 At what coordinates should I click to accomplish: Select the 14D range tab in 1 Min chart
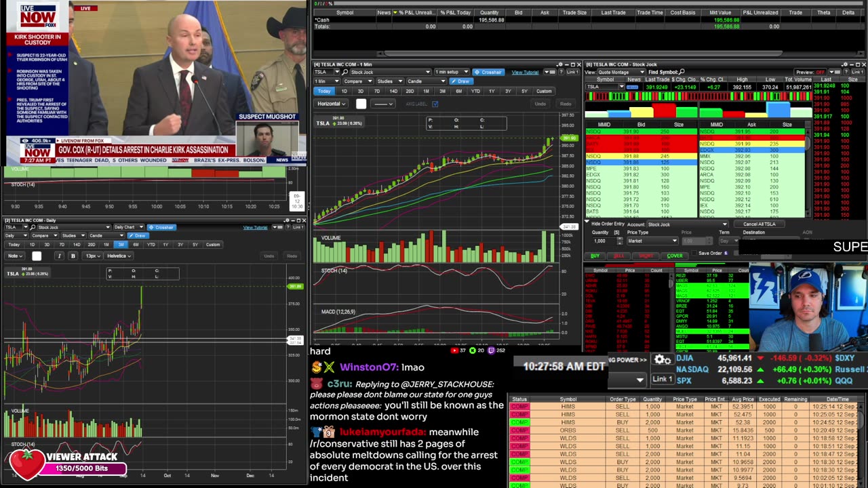(x=393, y=91)
